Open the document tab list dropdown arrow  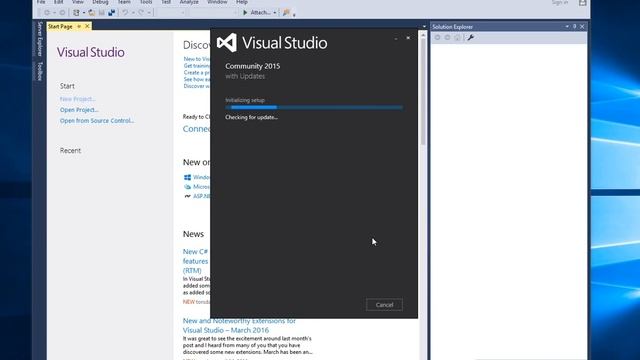pos(424,27)
